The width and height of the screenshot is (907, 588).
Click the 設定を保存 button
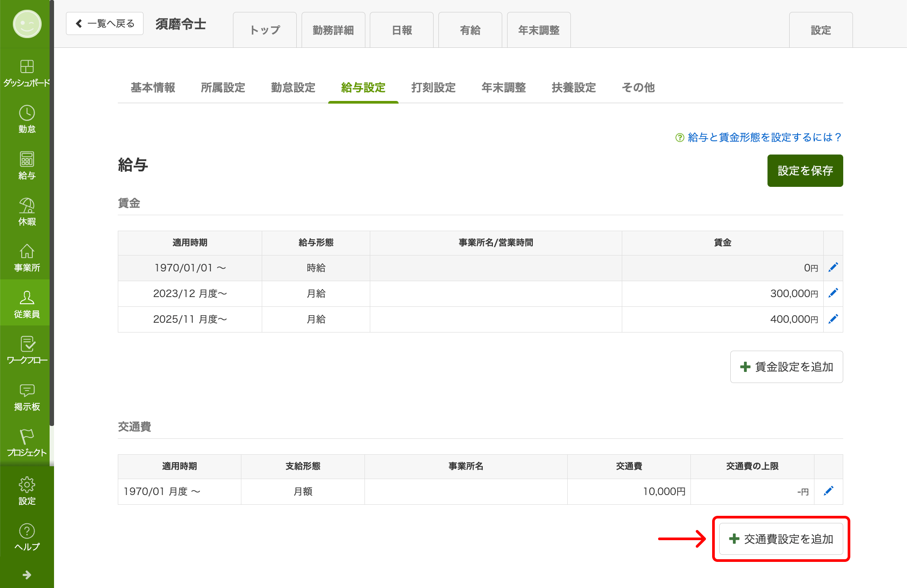coord(805,170)
